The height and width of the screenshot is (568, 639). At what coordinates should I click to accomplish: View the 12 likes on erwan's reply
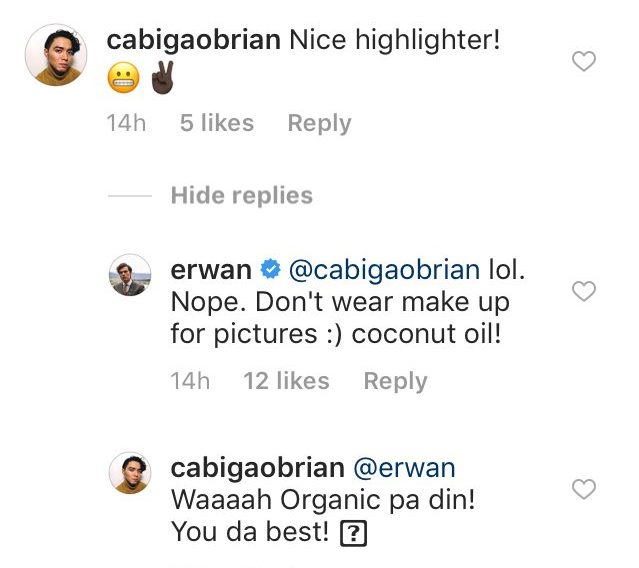pos(286,381)
